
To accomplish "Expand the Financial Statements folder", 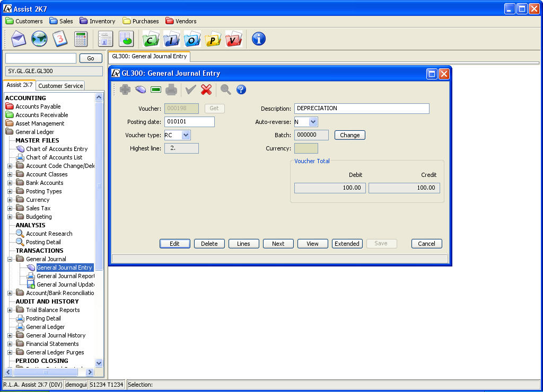I will coord(10,344).
